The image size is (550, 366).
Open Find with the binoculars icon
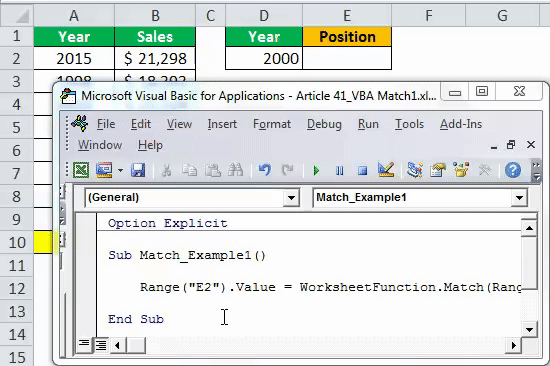tap(235, 171)
